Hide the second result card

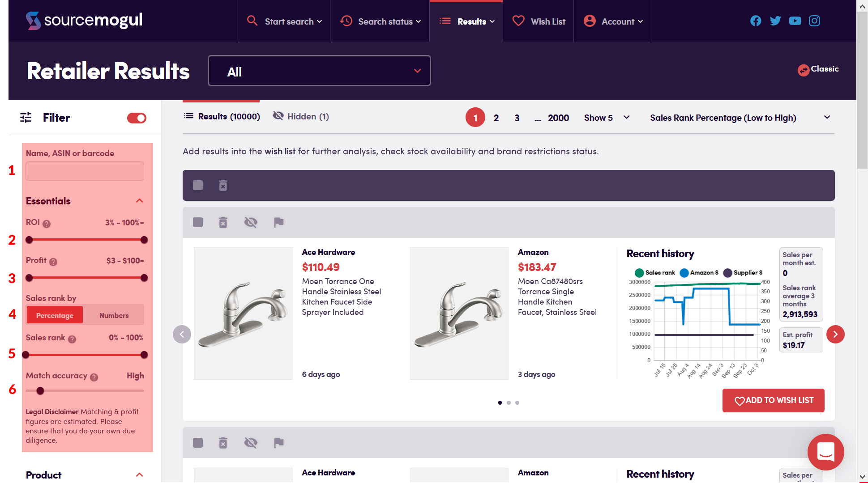click(x=251, y=443)
